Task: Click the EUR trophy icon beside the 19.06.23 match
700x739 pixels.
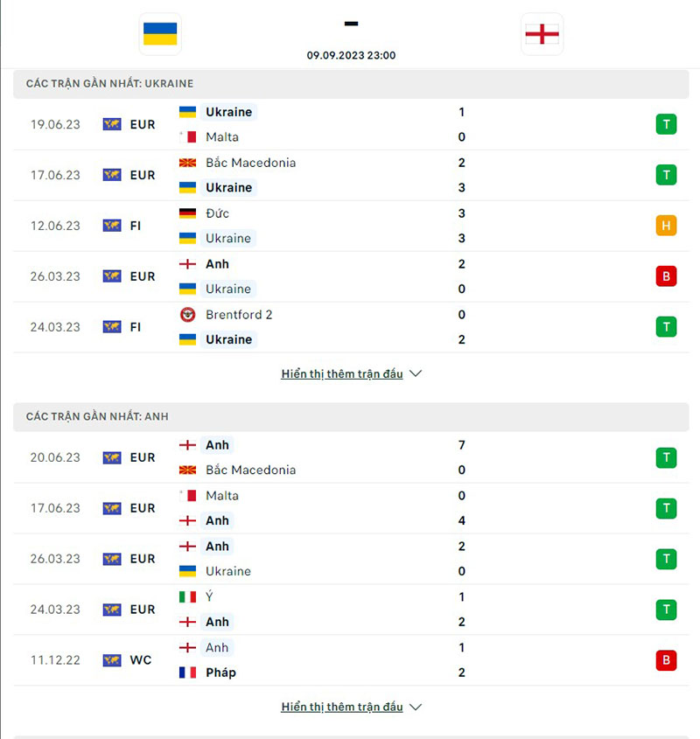Action: point(111,124)
